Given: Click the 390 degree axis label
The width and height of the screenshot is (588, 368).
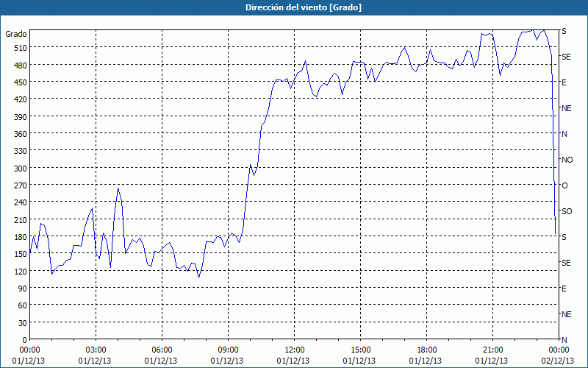Looking at the screenshot, I should [21, 117].
